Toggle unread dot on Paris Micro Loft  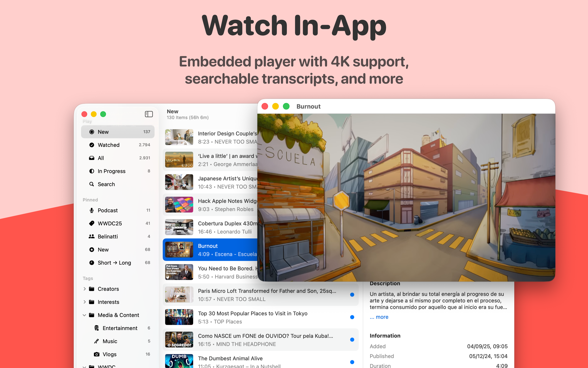click(352, 295)
